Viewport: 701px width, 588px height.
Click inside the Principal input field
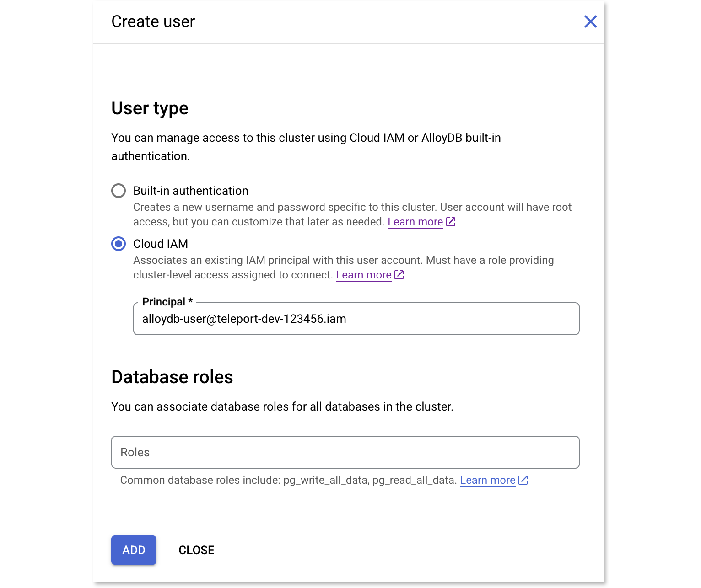coord(356,319)
